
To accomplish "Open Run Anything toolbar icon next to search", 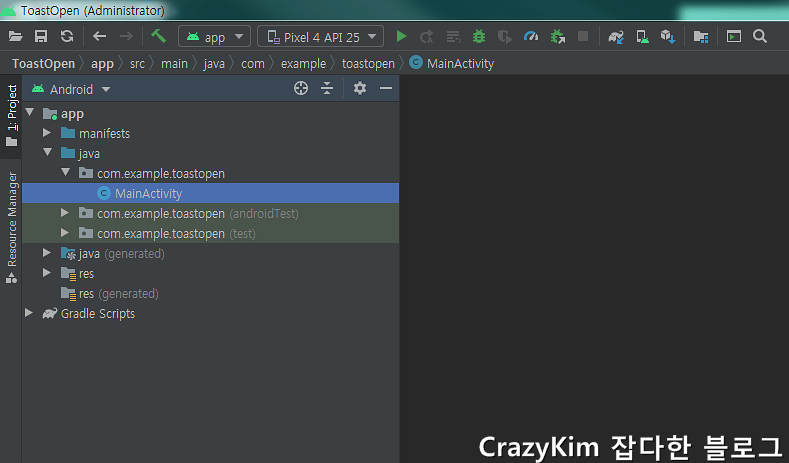I will [x=734, y=36].
